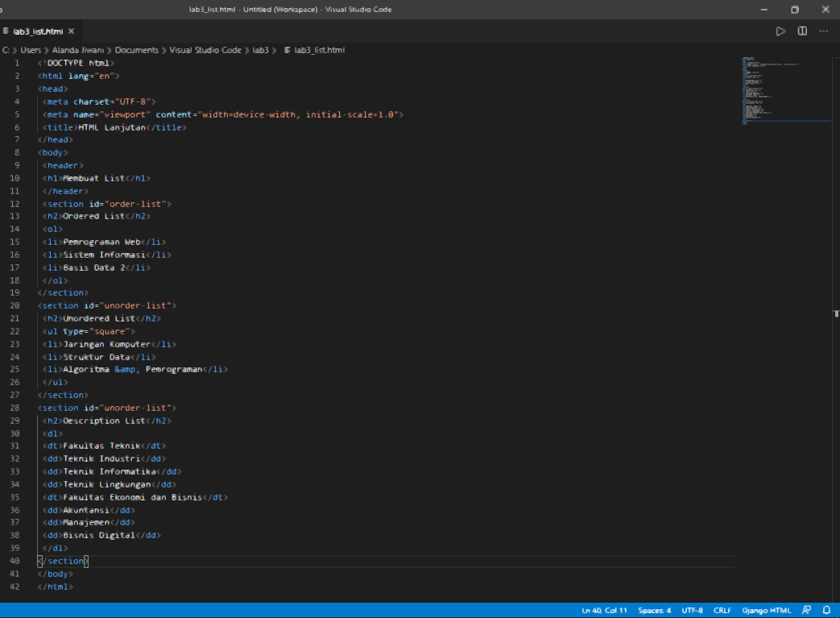Open the lab3 breadcrumb folder

pyautogui.click(x=260, y=50)
